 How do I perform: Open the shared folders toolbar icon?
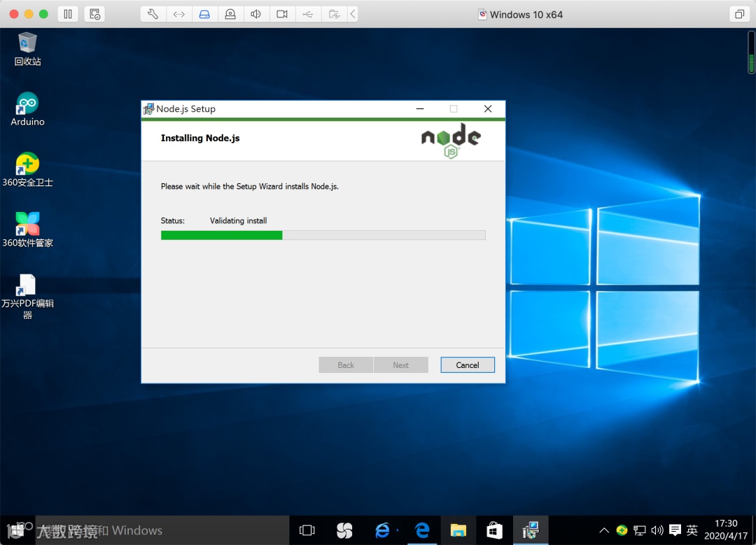pyautogui.click(x=334, y=14)
